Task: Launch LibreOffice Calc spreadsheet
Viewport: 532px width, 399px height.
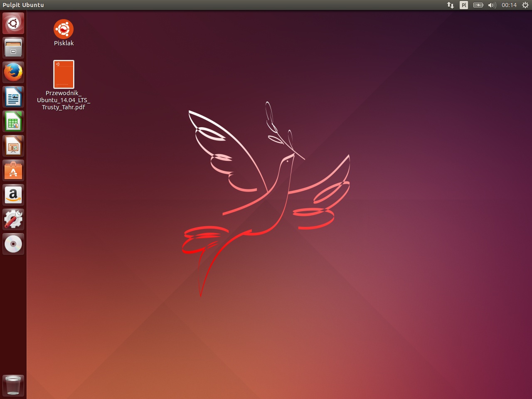Action: pos(13,121)
